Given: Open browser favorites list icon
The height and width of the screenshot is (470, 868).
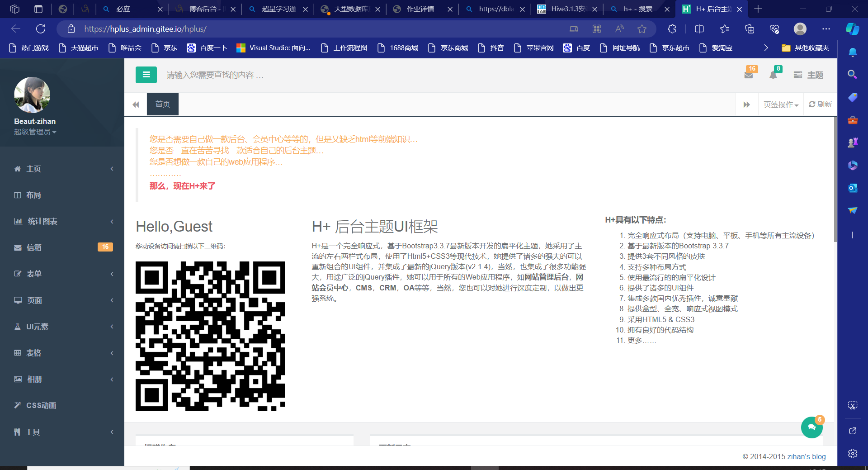Looking at the screenshot, I should [725, 29].
